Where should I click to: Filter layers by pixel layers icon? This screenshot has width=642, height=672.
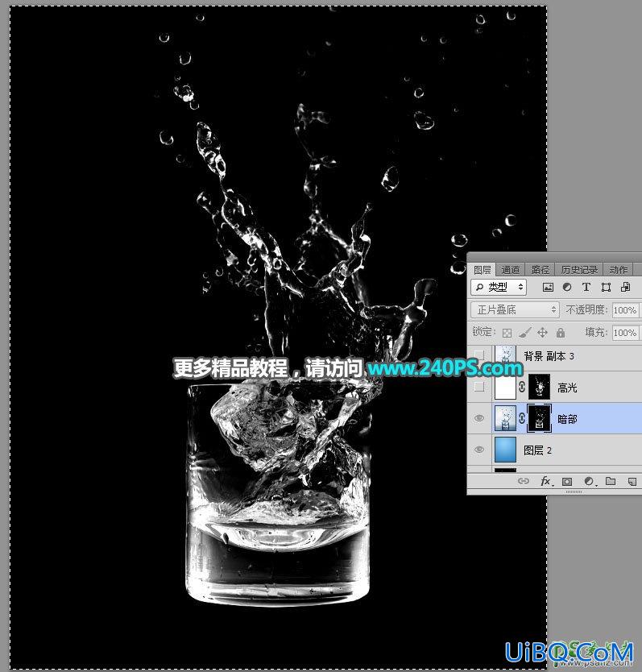pos(548,287)
